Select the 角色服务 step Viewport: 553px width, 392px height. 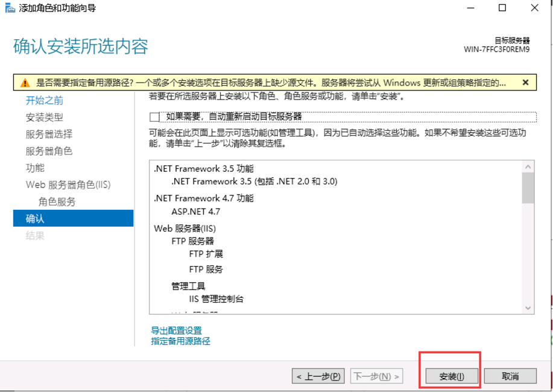[x=57, y=202]
